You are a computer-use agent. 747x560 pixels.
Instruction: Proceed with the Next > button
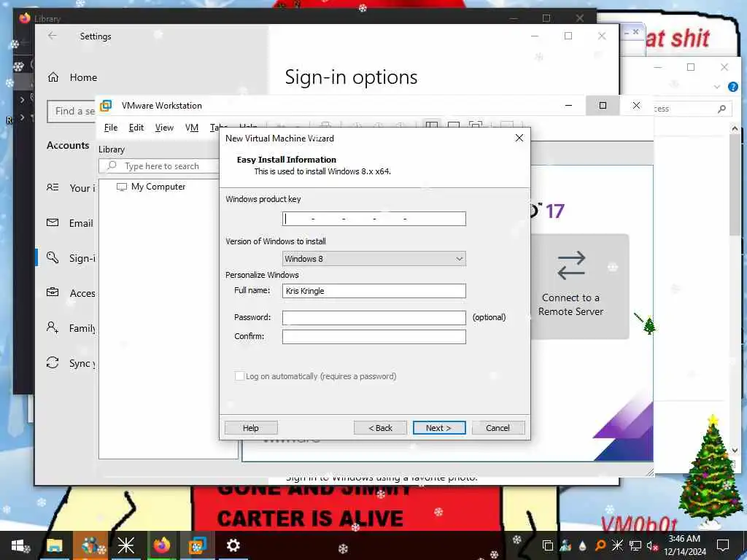[x=438, y=427]
